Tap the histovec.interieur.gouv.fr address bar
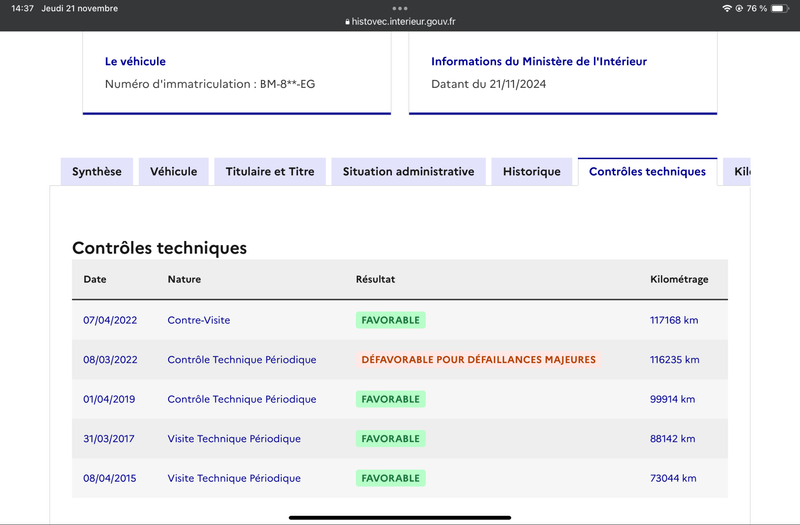The width and height of the screenshot is (800, 525). pyautogui.click(x=400, y=22)
